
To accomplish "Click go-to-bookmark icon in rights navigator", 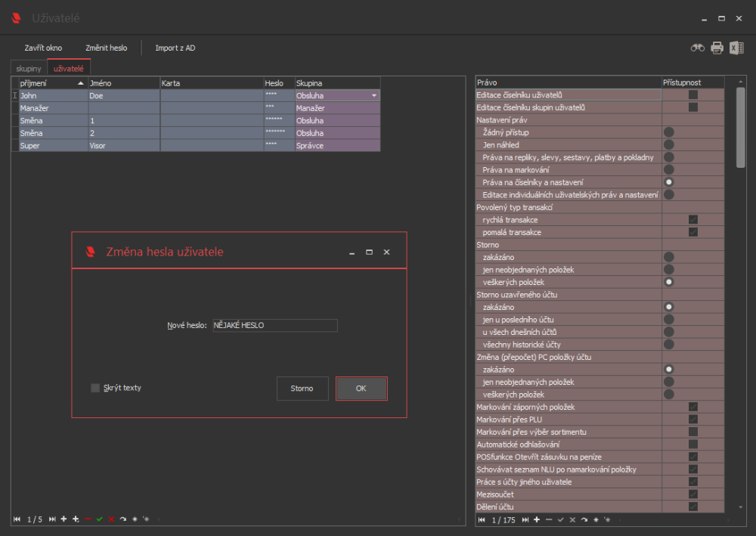I will click(x=608, y=519).
